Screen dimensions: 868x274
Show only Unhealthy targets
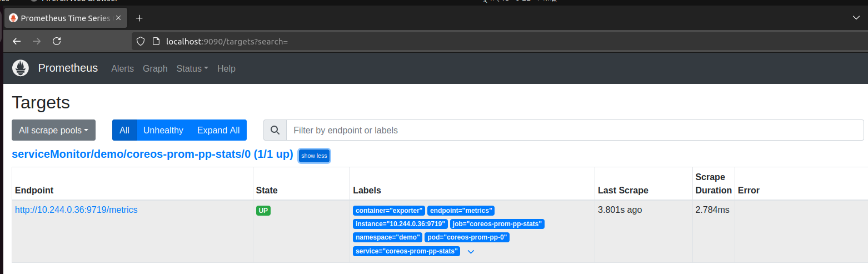point(163,130)
